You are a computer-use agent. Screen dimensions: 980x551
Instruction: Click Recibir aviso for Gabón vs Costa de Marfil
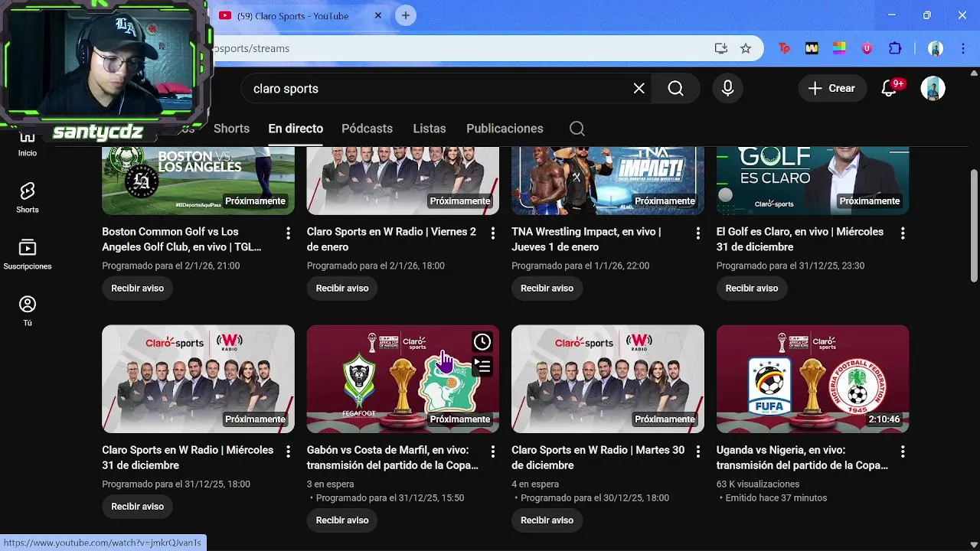[x=342, y=520]
